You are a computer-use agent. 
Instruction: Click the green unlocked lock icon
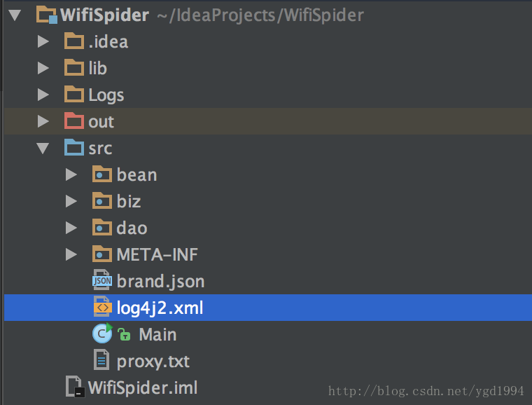tap(124, 334)
